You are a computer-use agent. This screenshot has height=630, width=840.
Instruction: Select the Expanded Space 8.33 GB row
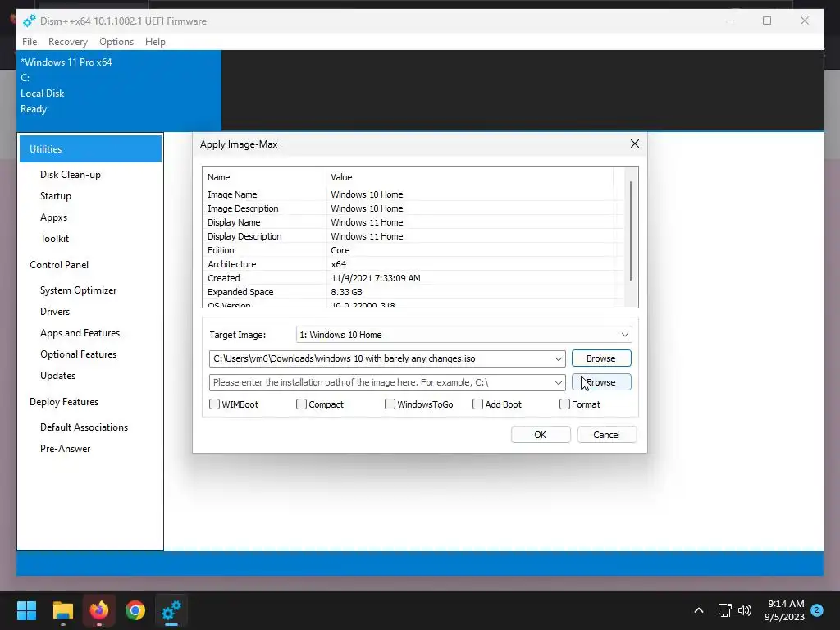click(x=413, y=292)
